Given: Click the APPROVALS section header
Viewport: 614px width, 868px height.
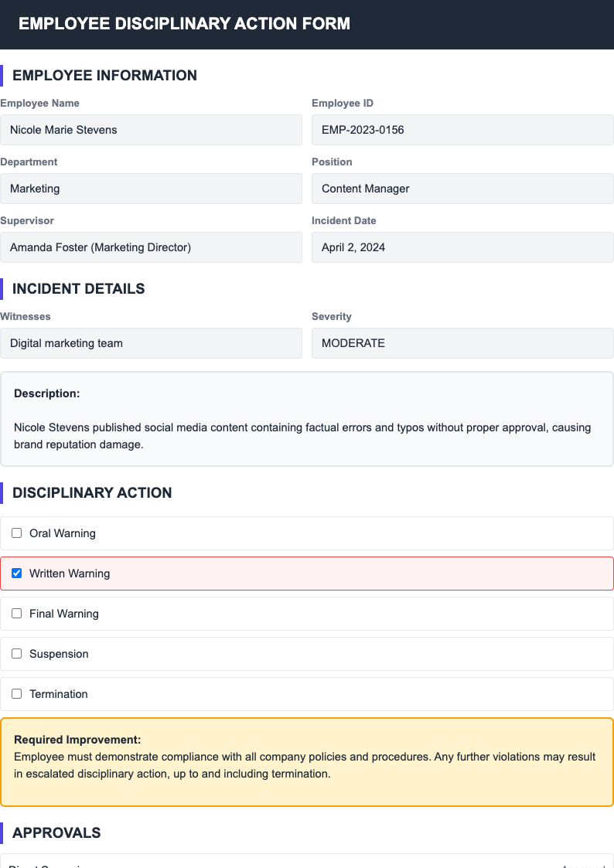Looking at the screenshot, I should point(56,833).
